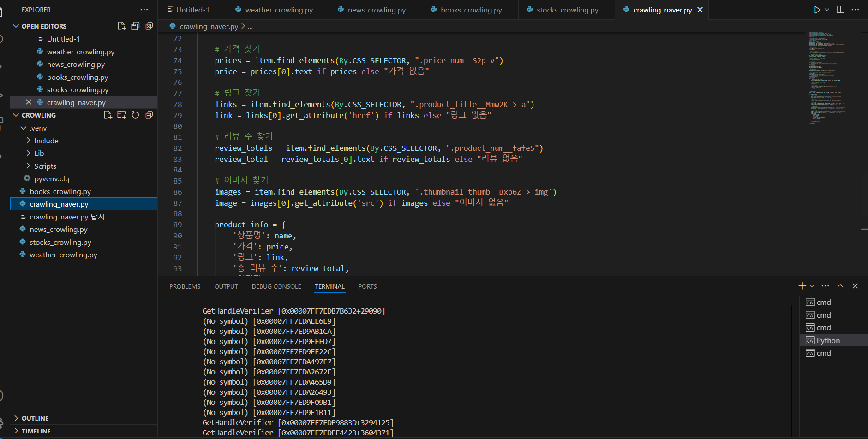Open run button dropdown arrow
Image resolution: width=868 pixels, height=439 pixels.
point(827,10)
